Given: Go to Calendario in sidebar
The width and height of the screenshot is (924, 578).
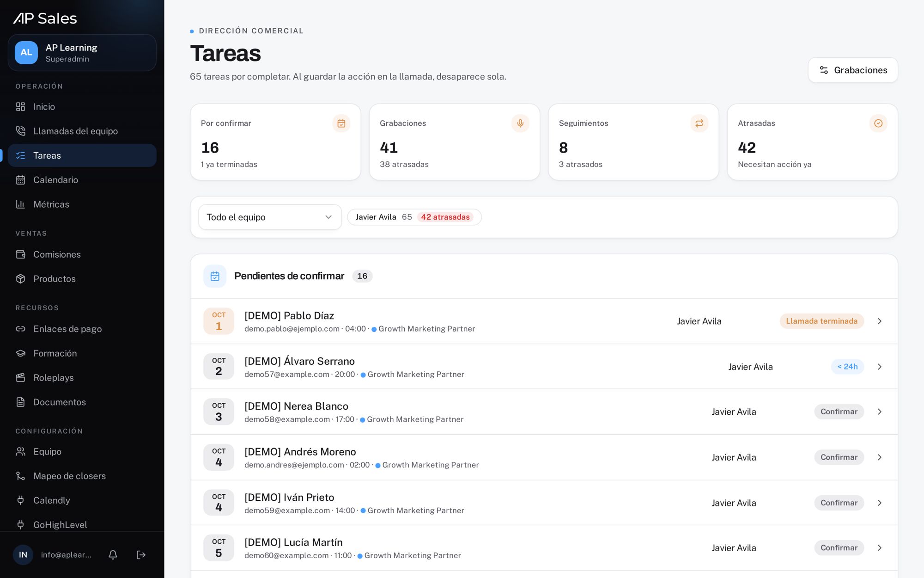Looking at the screenshot, I should pyautogui.click(x=82, y=180).
